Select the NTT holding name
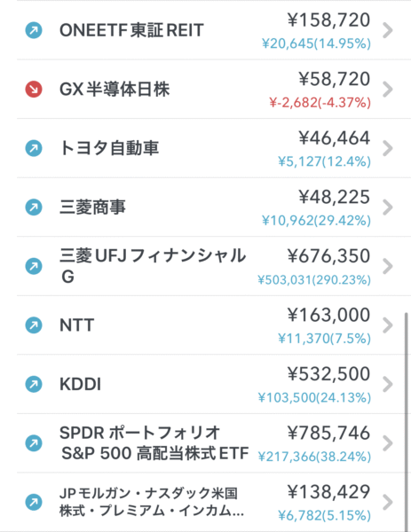The image size is (411, 532). [x=76, y=325]
